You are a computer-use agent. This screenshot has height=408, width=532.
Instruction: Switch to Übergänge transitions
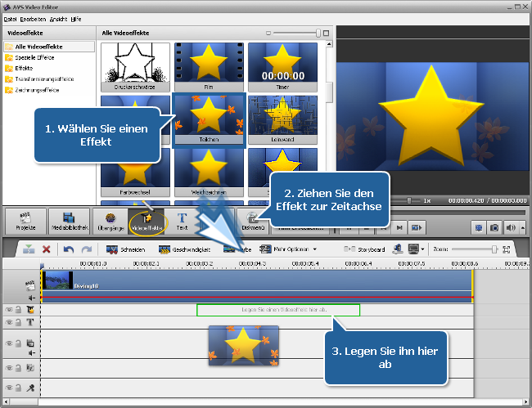110,222
